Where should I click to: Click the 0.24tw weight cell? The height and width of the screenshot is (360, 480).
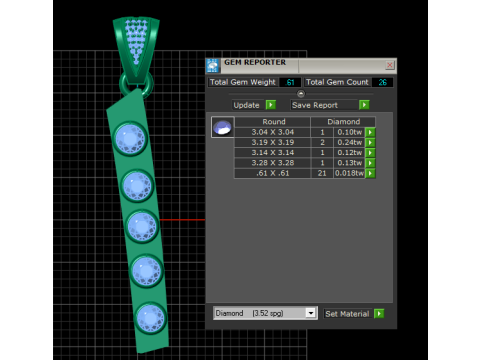349,142
